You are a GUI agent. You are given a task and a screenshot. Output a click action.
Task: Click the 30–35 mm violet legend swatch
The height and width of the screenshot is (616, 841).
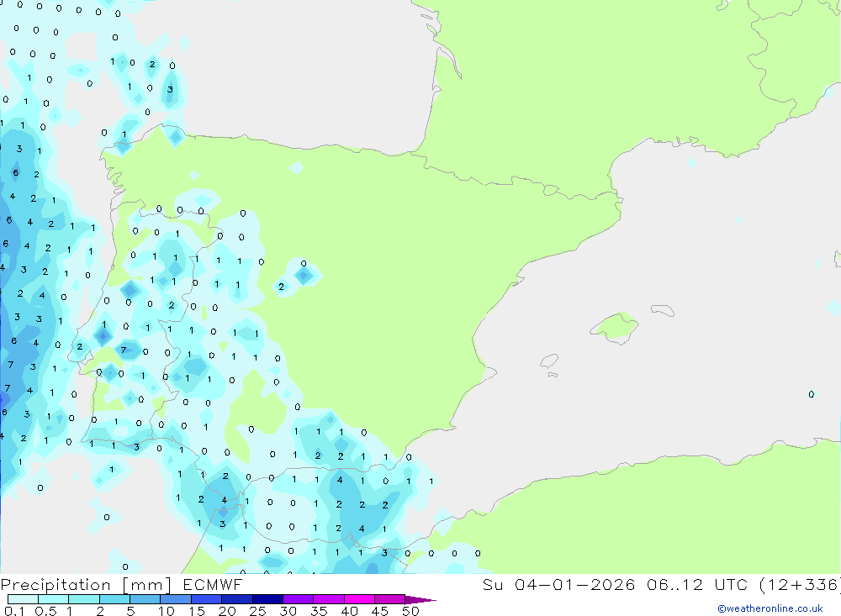click(x=299, y=599)
